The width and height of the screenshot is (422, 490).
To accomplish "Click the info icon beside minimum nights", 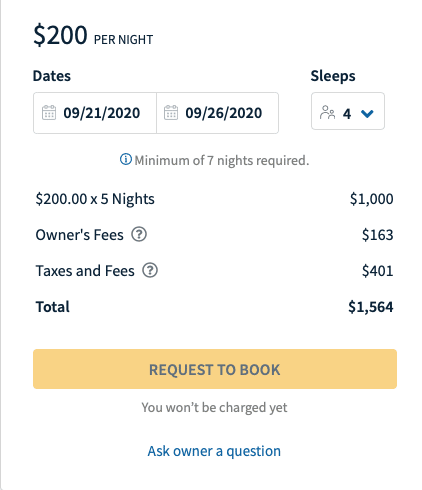I will tap(126, 159).
